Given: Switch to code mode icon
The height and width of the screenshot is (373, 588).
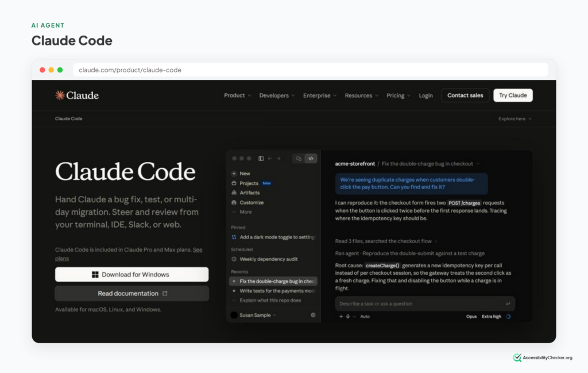Looking at the screenshot, I should pyautogui.click(x=311, y=159).
